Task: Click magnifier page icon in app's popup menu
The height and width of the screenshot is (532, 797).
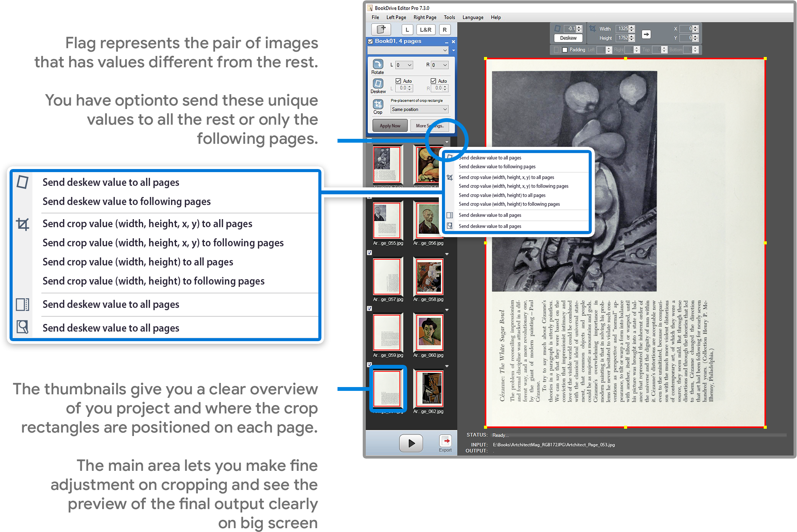Action: (x=450, y=226)
